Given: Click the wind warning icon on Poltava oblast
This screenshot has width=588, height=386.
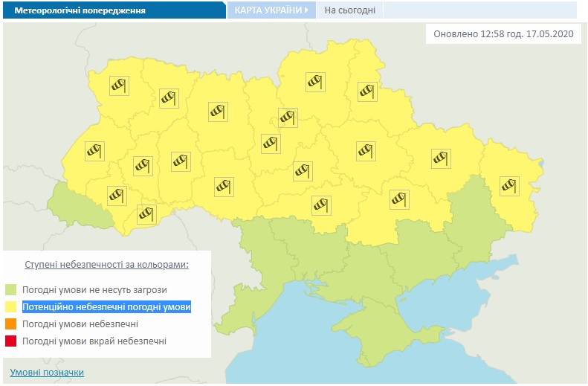Looking at the screenshot, I should point(366,151).
